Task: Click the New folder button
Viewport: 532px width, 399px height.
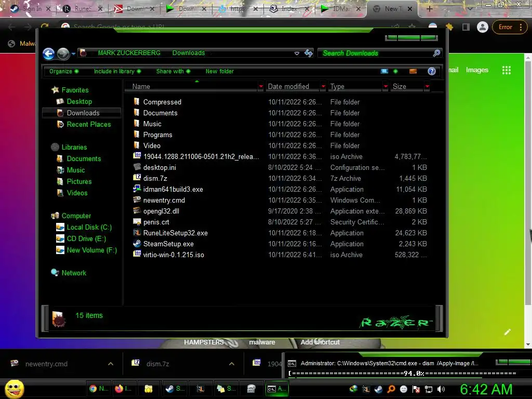Action: (220, 71)
